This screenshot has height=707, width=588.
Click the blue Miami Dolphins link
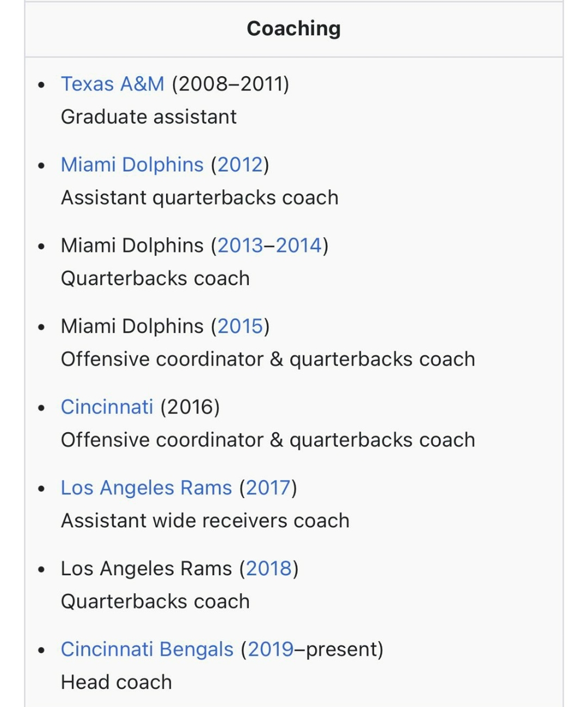(132, 165)
